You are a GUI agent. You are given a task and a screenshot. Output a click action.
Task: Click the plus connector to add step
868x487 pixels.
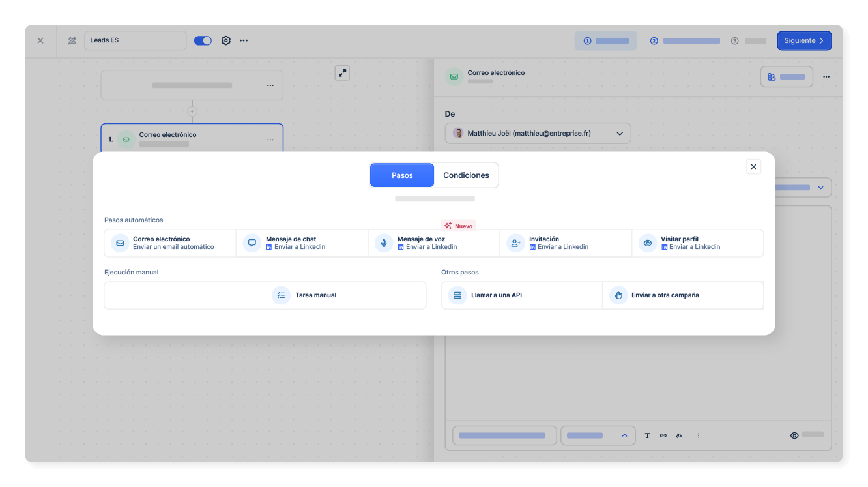pyautogui.click(x=192, y=111)
